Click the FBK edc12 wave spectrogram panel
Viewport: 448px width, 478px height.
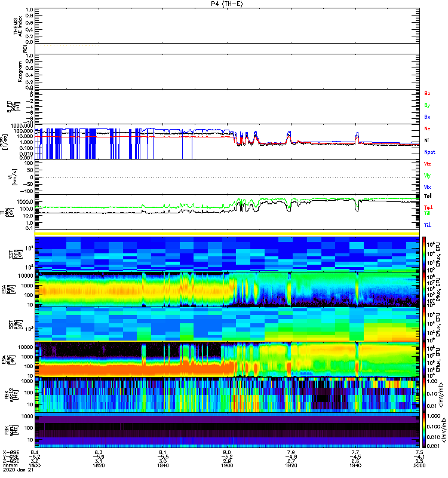coord(227,395)
